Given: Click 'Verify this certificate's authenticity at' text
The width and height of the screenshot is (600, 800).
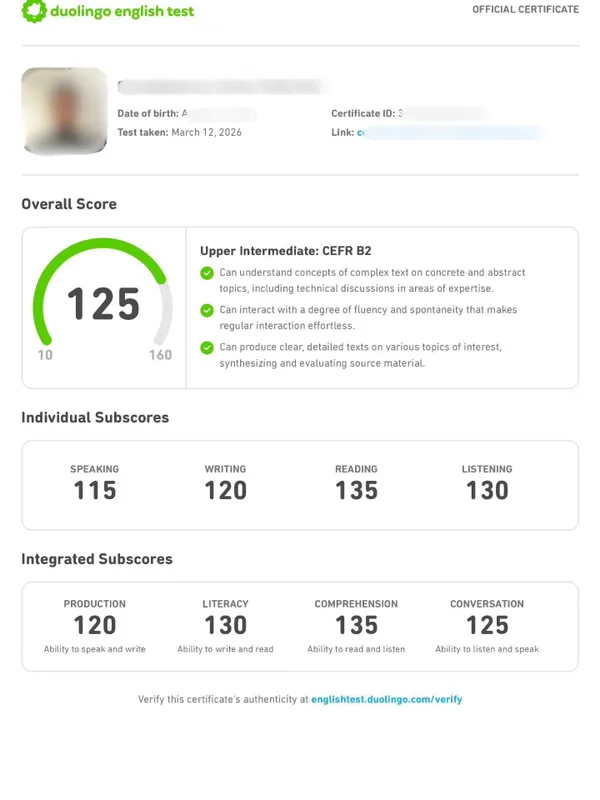Looking at the screenshot, I should [223, 699].
